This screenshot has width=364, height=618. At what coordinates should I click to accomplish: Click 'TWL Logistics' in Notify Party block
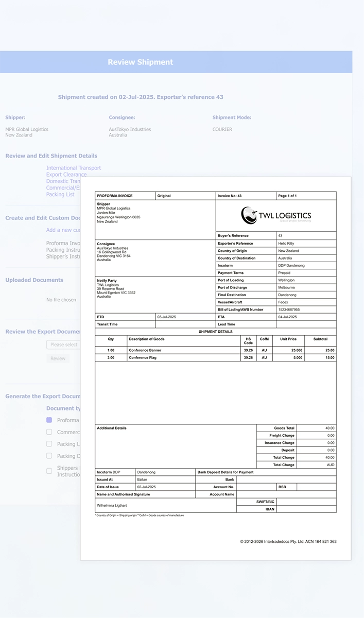108,285
